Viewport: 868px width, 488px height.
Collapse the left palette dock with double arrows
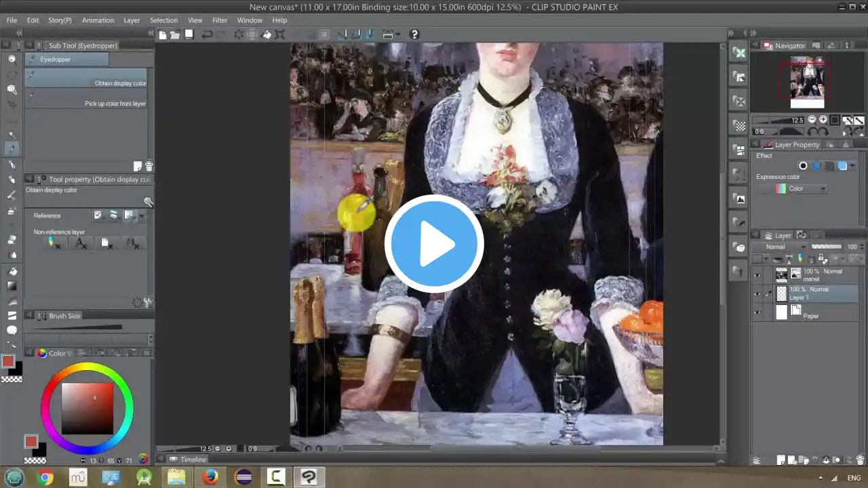[19, 33]
